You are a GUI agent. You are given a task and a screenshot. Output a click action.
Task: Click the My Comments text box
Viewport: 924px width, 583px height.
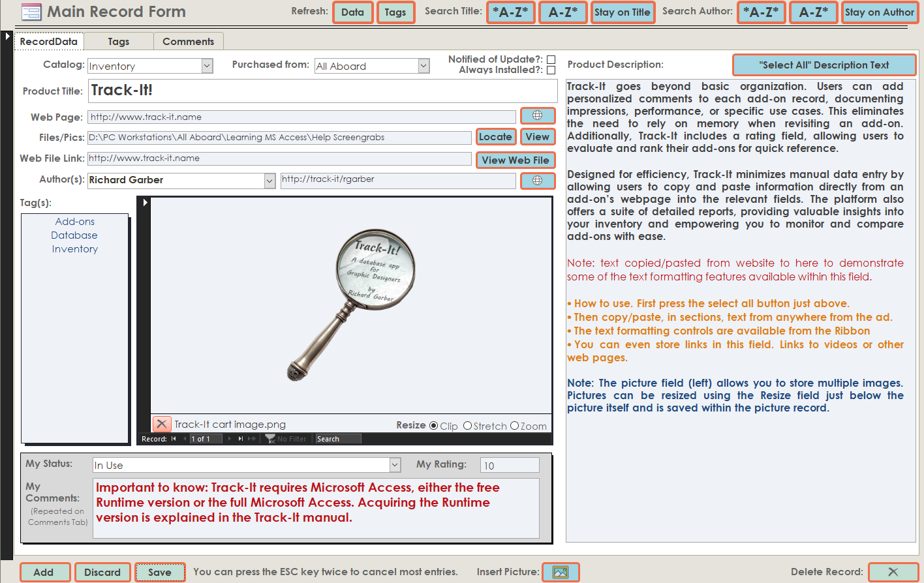[x=316, y=508]
